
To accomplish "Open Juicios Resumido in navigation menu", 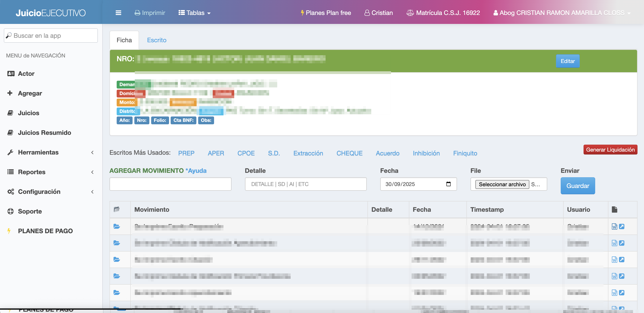I will coord(44,133).
